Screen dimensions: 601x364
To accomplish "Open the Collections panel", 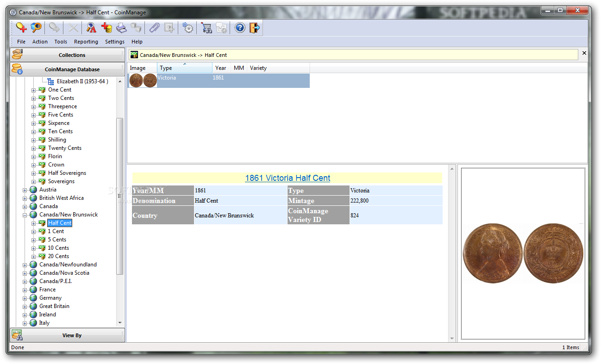I will pos(68,55).
